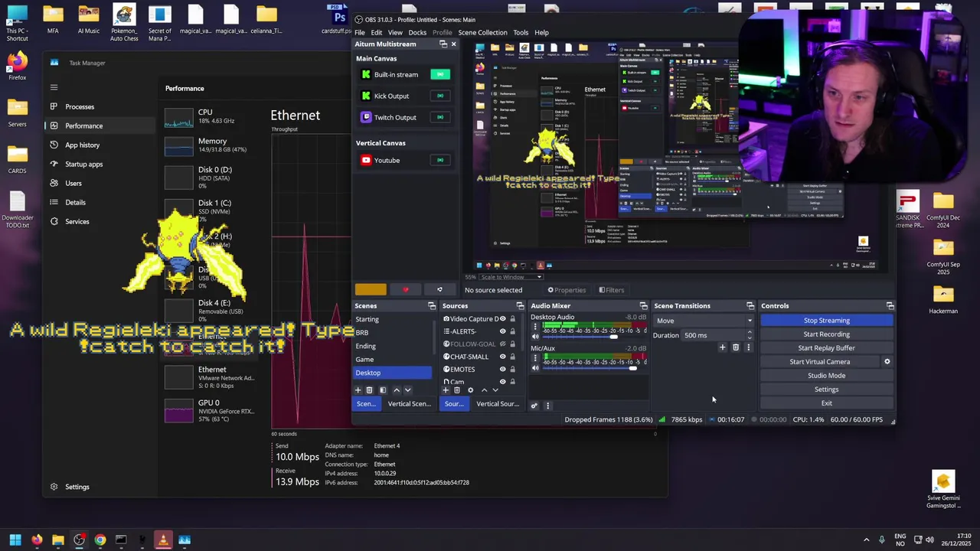Hide the Video Capture Device source

(x=503, y=318)
